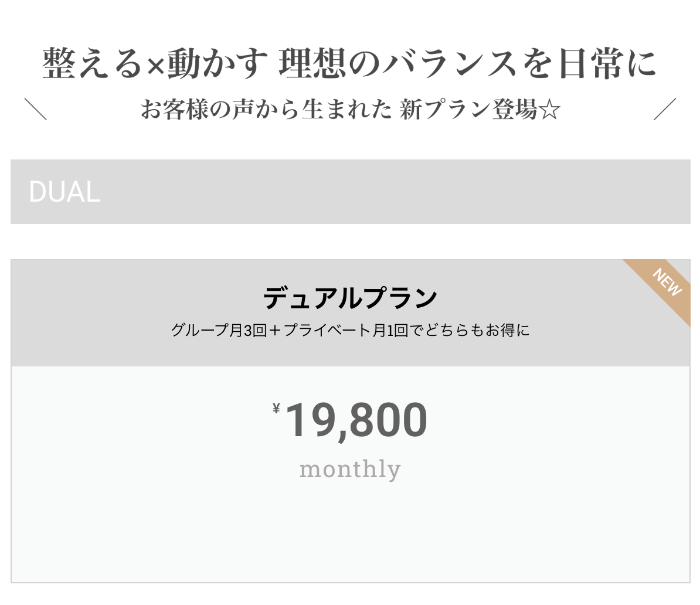Image resolution: width=700 pixels, height=605 pixels.
Task: Click the right diagonal slash decoration
Action: [x=665, y=109]
